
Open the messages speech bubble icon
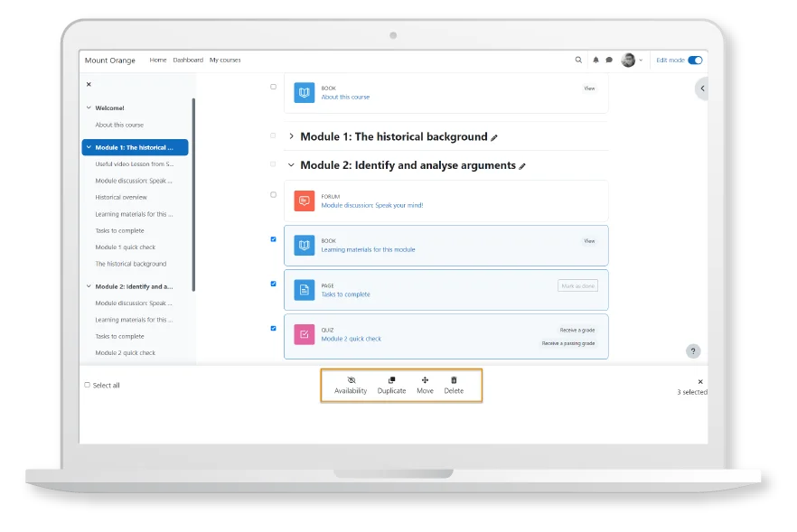click(x=609, y=60)
